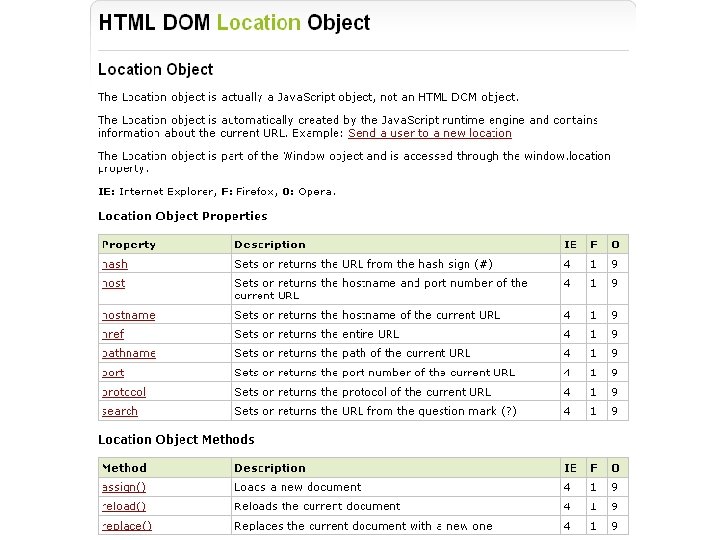Open the protocol property link
720x540 pixels.
[x=124, y=392]
